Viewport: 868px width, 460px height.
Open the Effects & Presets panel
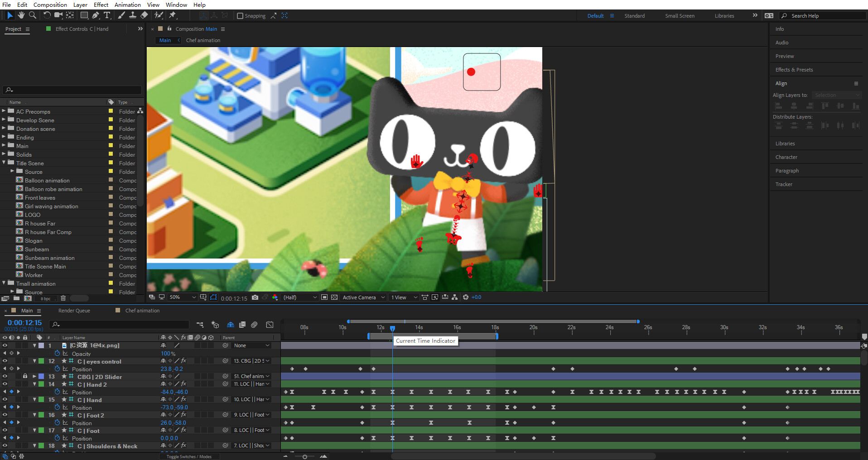tap(794, 70)
